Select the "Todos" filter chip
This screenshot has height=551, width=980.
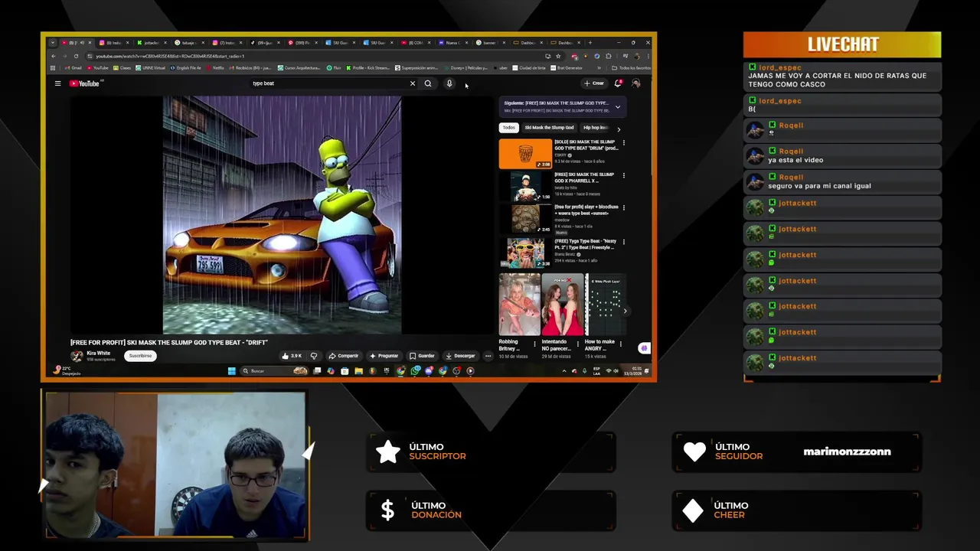509,128
